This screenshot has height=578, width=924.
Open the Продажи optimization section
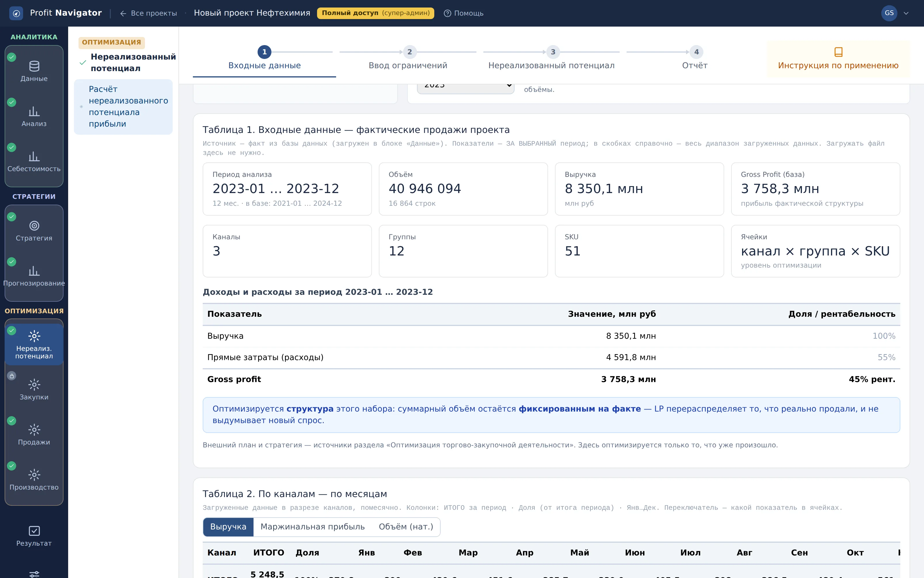point(34,435)
